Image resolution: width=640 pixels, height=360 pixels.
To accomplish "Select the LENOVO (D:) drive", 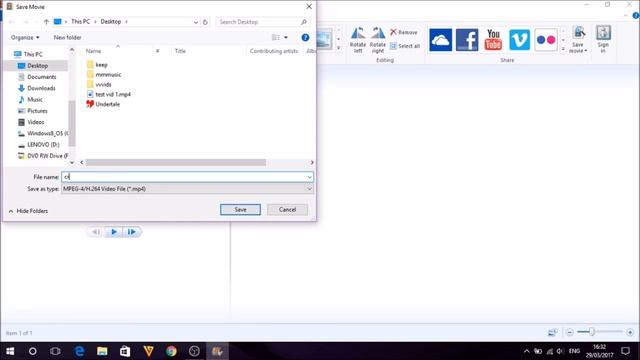I will (39, 144).
